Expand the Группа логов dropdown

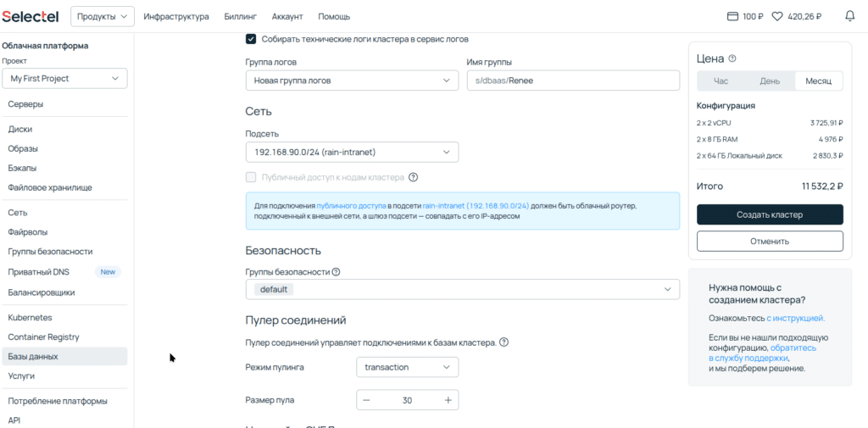coord(352,81)
